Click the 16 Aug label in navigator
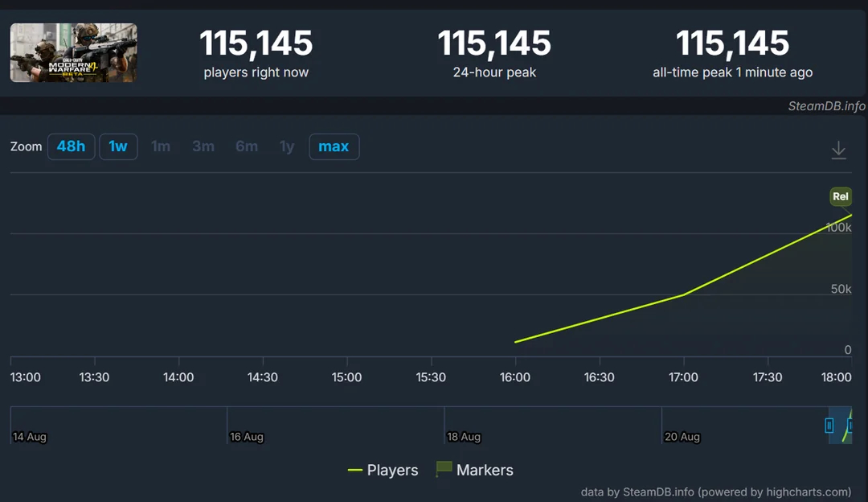 [x=247, y=437]
